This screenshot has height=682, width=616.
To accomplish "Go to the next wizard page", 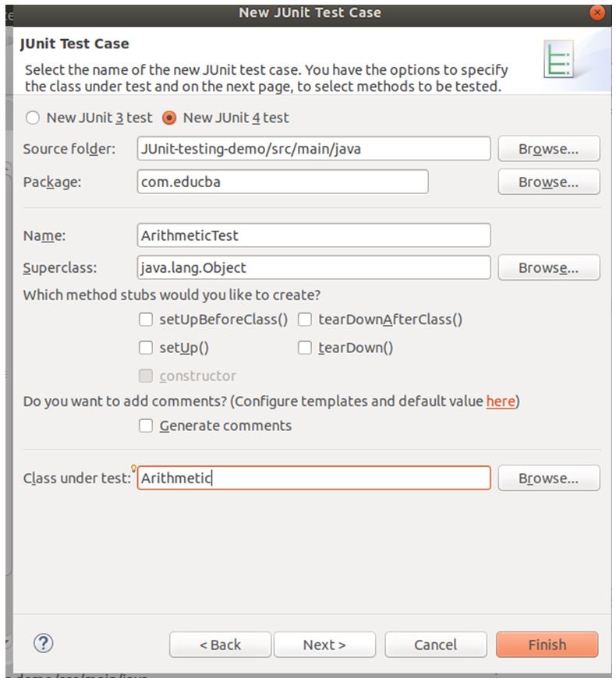I will 325,645.
